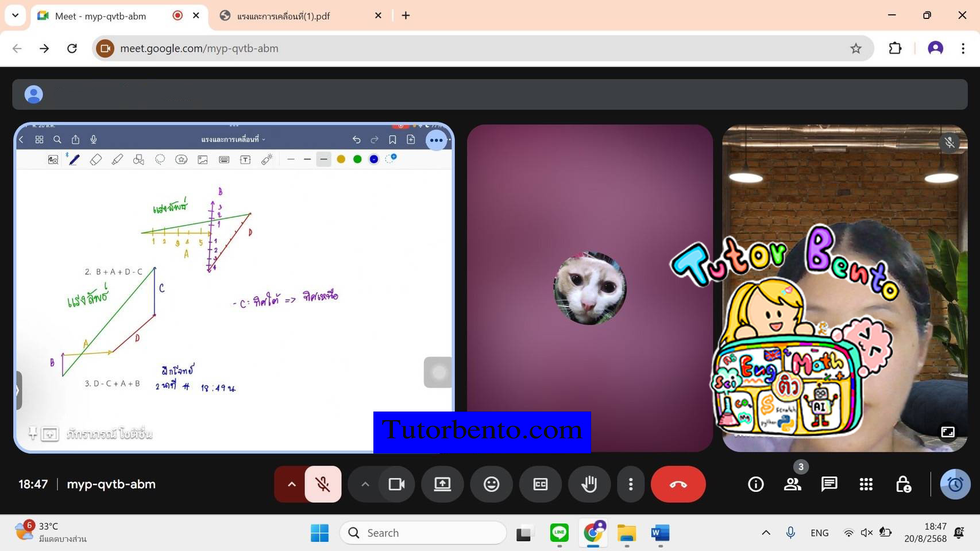Open the activities grid icon
980x551 pixels.
coord(866,484)
